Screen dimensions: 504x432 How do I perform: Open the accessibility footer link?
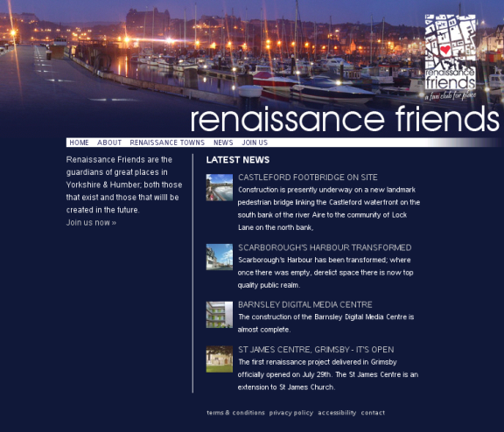tap(337, 413)
